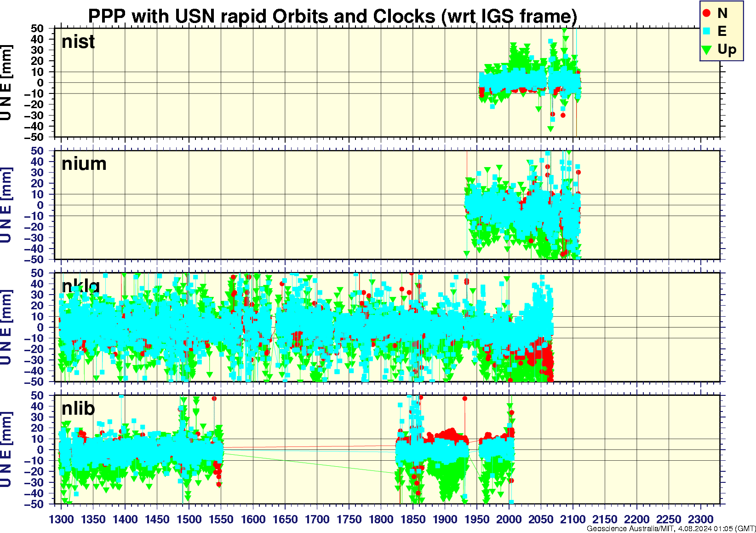Click the x-axis label 2150
Viewport: 756px width, 533px height.
tap(605, 519)
